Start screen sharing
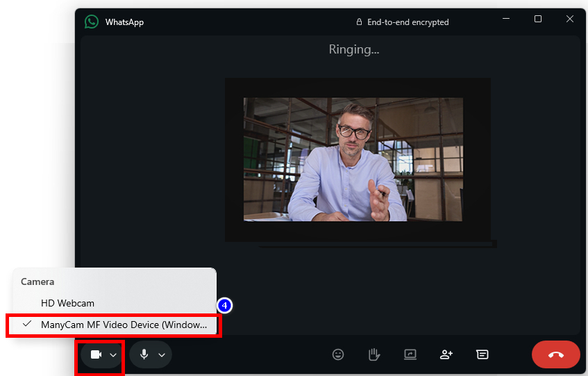588x376 pixels. 410,354
